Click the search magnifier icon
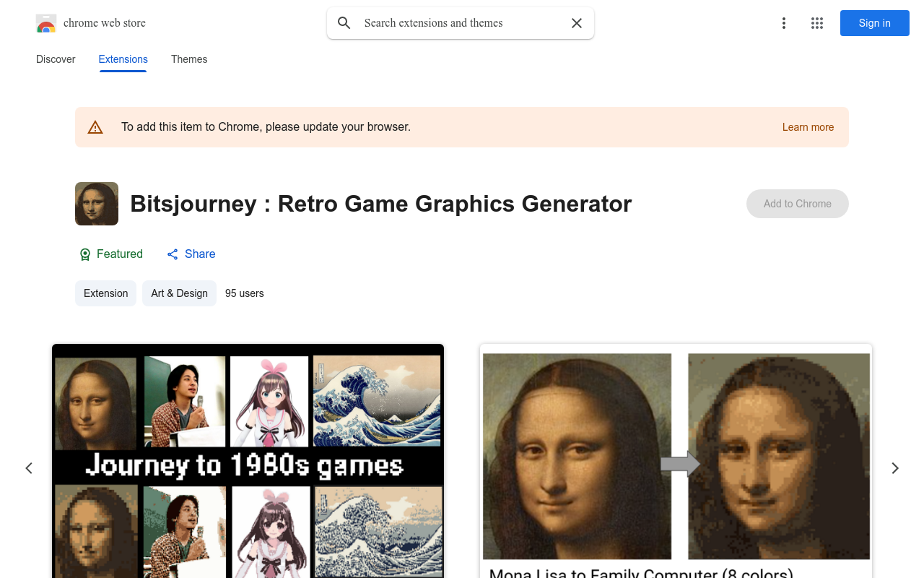Viewport: 924px width, 578px height. tap(344, 23)
